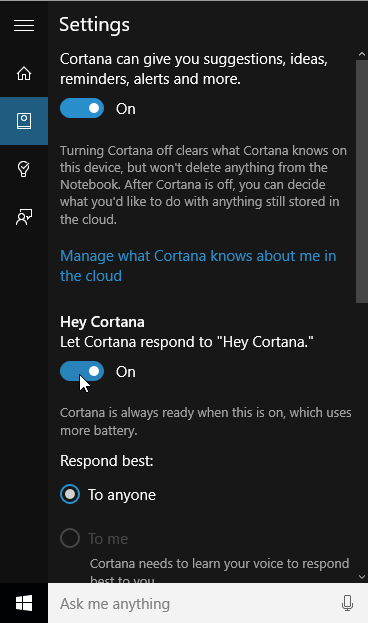Viewport: 368px width, 623px height.
Task: Open the hamburger menu
Action: pyautogui.click(x=24, y=25)
